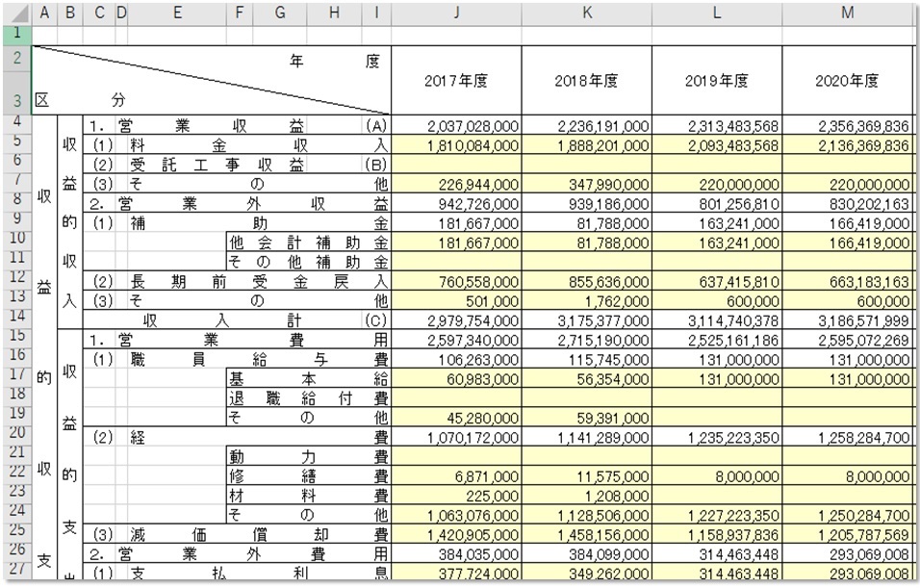The image size is (920, 588).
Task: Select the 営業費用 row label
Action: pos(237,340)
